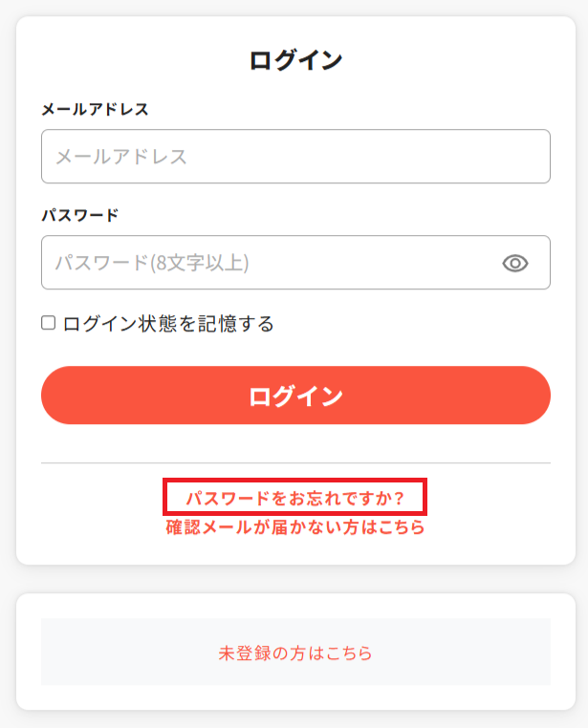Screen dimensions: 588x728
Task: Select the highlighted forgot password link
Action: click(x=294, y=499)
